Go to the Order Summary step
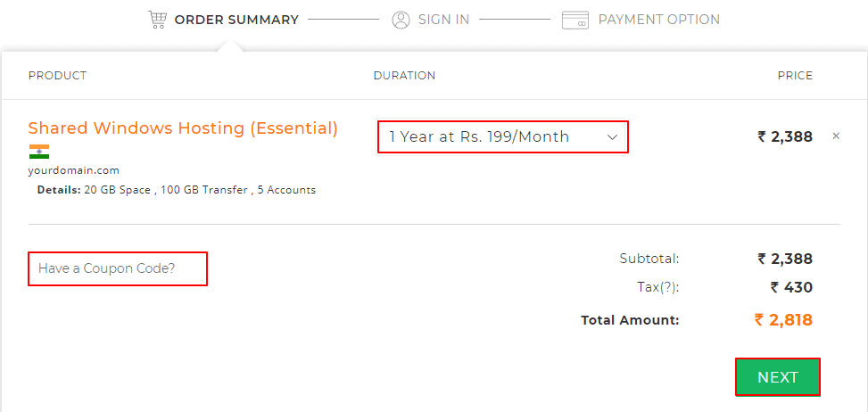 tap(236, 20)
